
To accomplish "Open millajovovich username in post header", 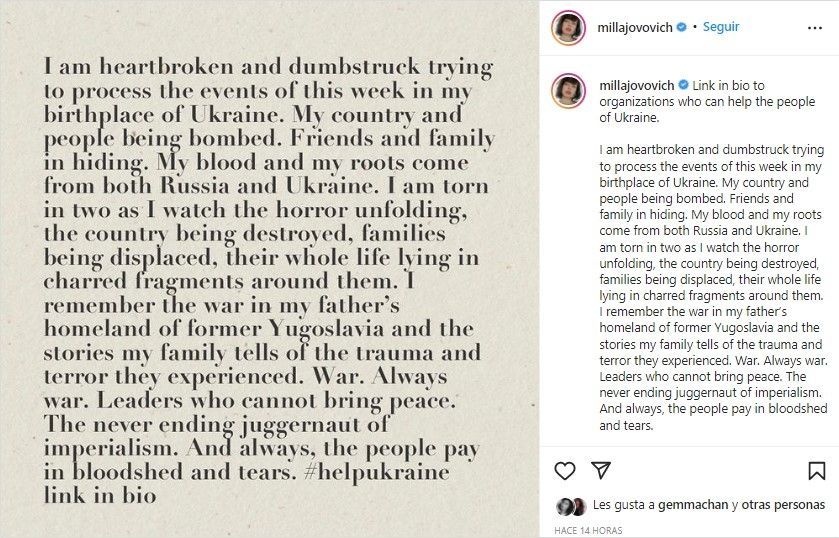I will click(x=635, y=28).
